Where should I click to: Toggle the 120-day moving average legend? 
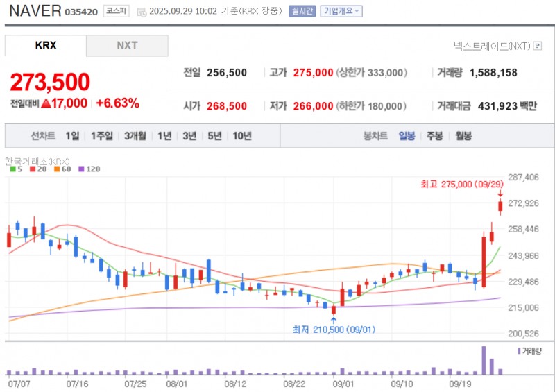[x=89, y=169]
